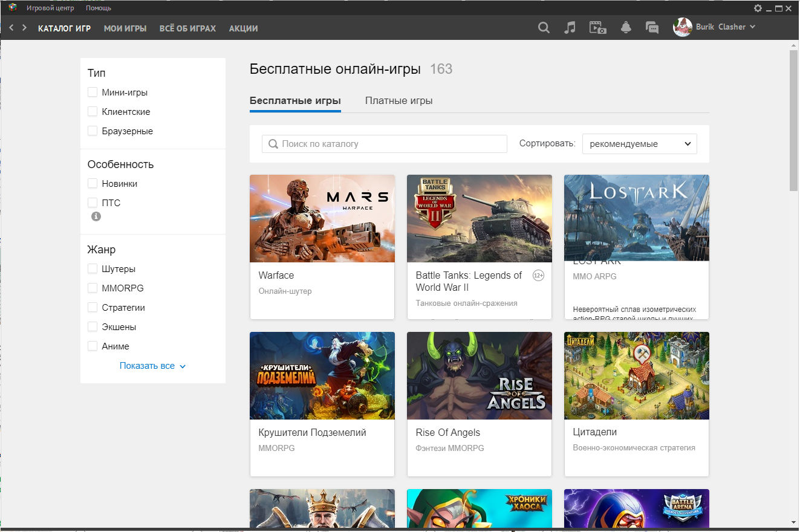Click the Game Center cube logo icon
The height and width of the screenshot is (532, 800).
[12, 8]
